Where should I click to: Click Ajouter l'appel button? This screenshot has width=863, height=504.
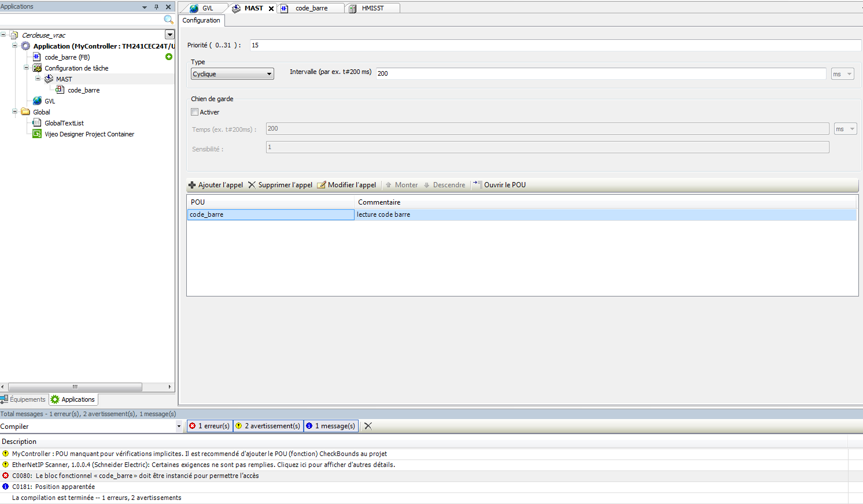pyautogui.click(x=216, y=185)
